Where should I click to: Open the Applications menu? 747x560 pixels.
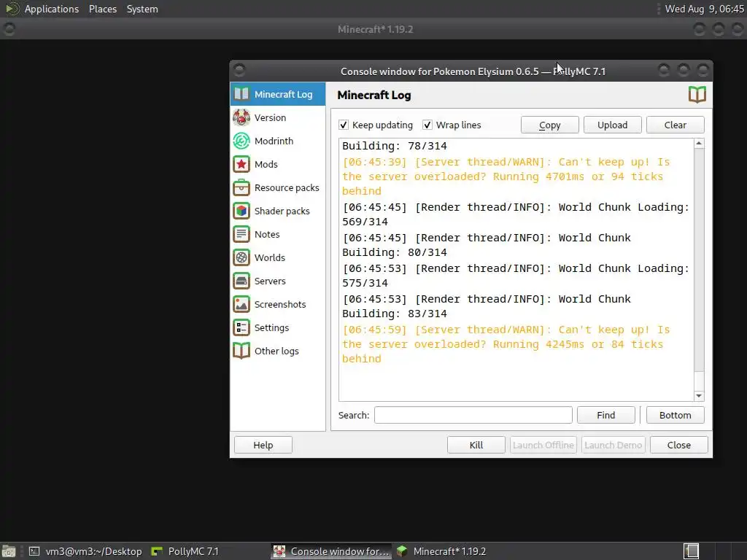tap(52, 9)
